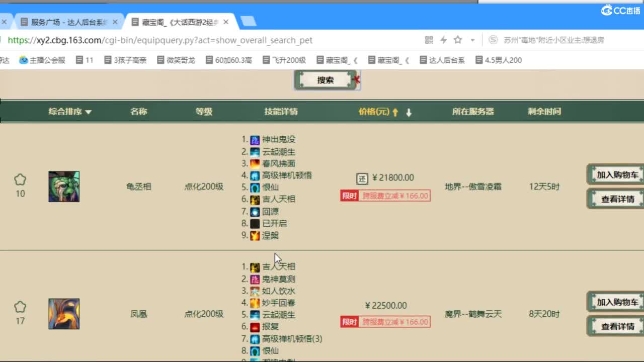Image resolution: width=644 pixels, height=362 pixels.
Task: Open the 达人后台系 bookmark
Action: point(442,60)
